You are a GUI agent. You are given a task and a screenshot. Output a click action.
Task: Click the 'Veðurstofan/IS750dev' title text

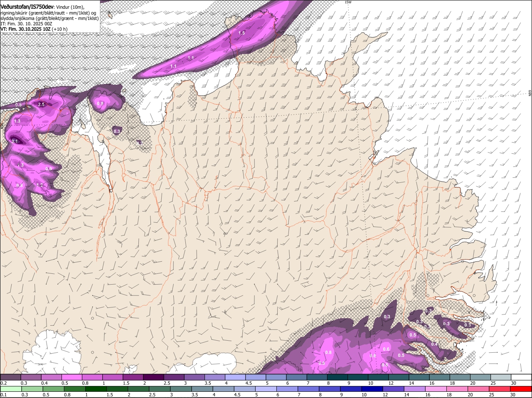pyautogui.click(x=27, y=7)
